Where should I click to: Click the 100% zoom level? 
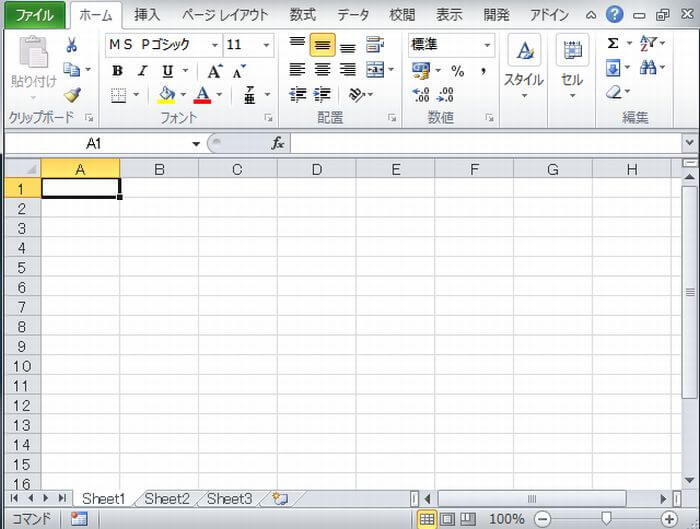(506, 519)
